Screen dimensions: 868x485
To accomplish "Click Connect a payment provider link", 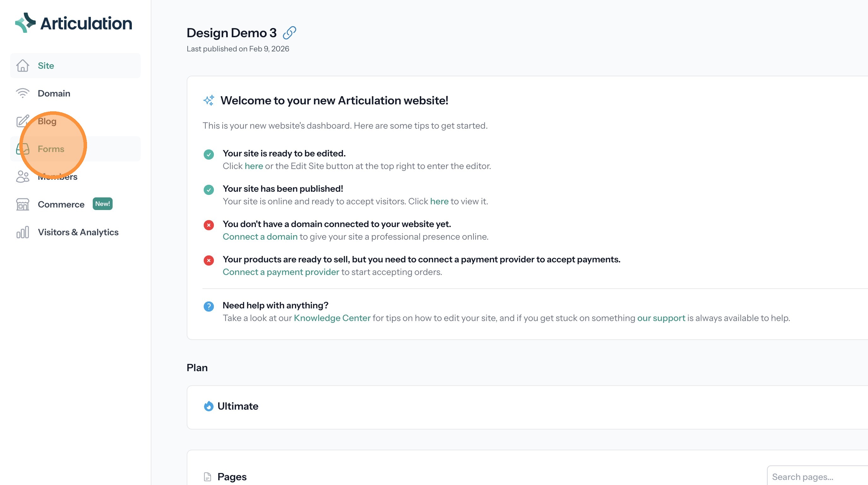I will [281, 272].
